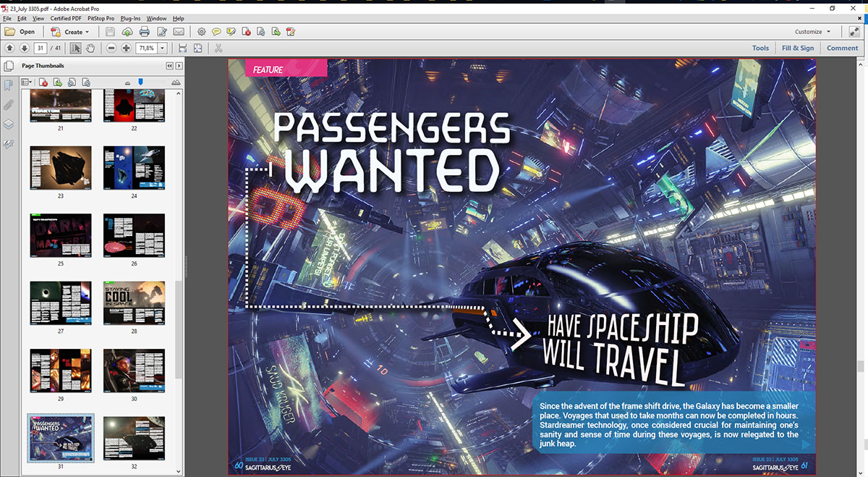The height and width of the screenshot is (477, 868).
Task: Open the PitStop Pro menu
Action: pyautogui.click(x=101, y=18)
